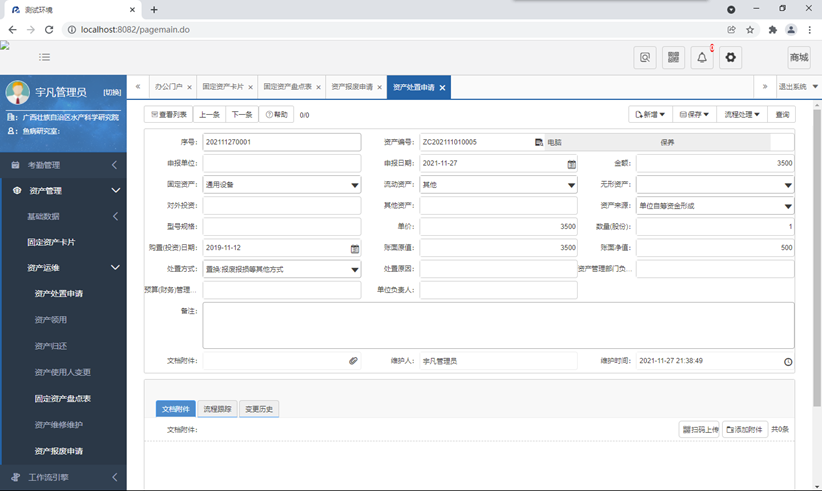Select 文档附件 bottom tab
Screen dimensions: 822x491
point(176,409)
